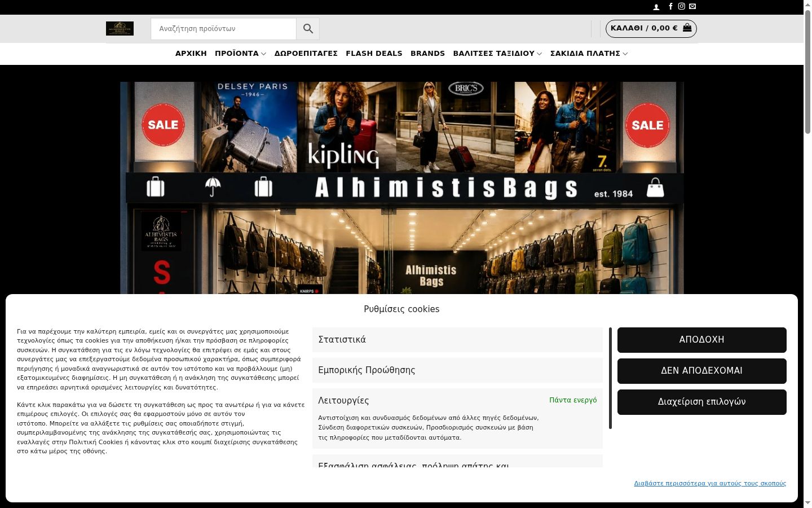Open the ΠΡΟΪΟΝΤΑ menu

pos(237,54)
